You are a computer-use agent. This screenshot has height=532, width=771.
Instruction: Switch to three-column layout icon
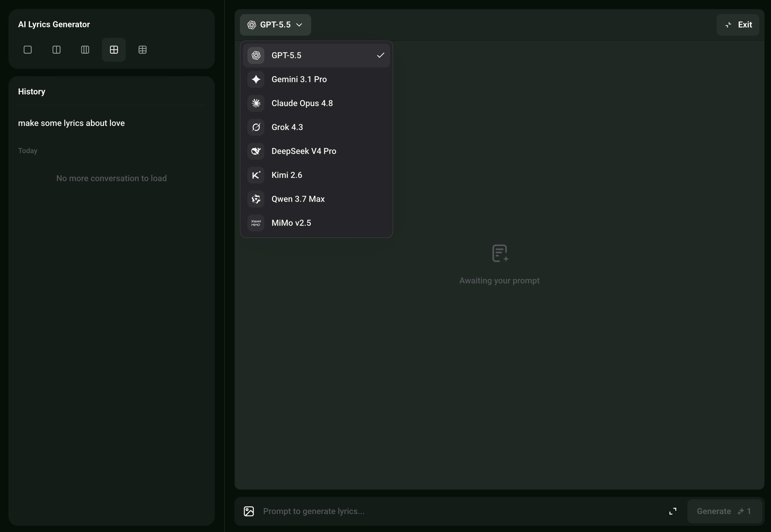(85, 50)
